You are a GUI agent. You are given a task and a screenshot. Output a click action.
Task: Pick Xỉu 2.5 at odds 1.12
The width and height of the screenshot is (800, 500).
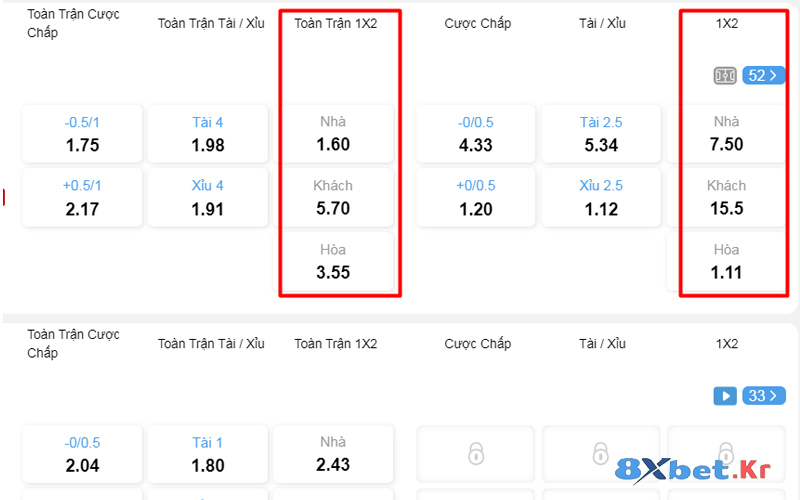pos(601,198)
